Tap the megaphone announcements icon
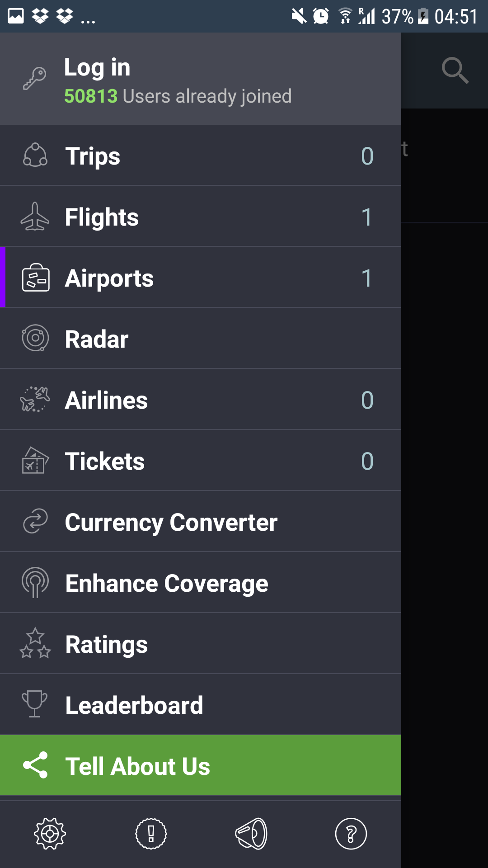The width and height of the screenshot is (488, 868). coord(251,833)
